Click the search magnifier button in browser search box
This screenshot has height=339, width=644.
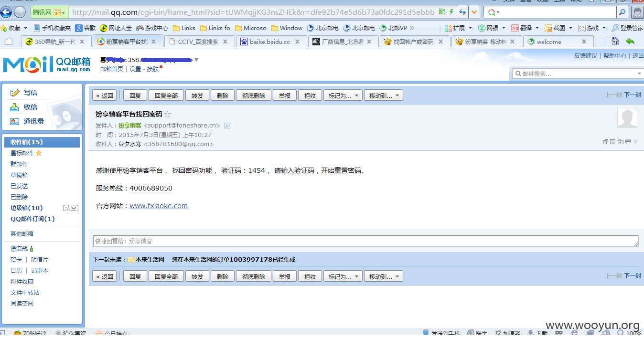click(622, 12)
